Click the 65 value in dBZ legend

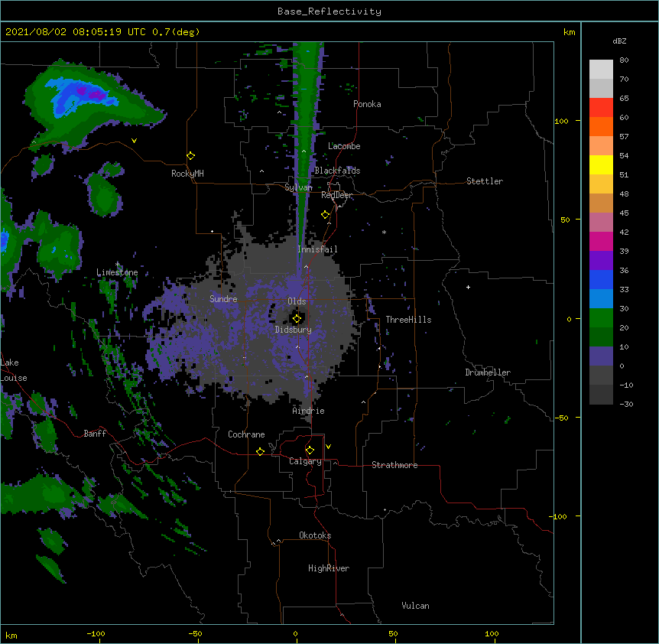[624, 99]
